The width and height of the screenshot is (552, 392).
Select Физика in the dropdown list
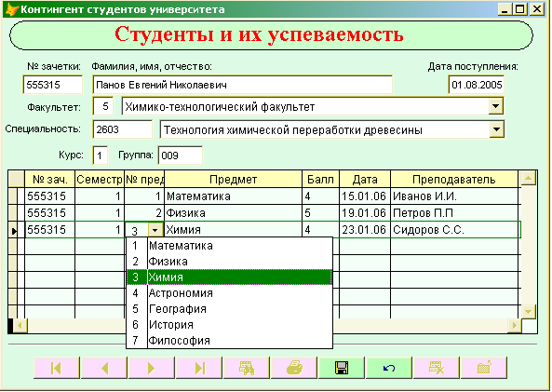coord(229,262)
